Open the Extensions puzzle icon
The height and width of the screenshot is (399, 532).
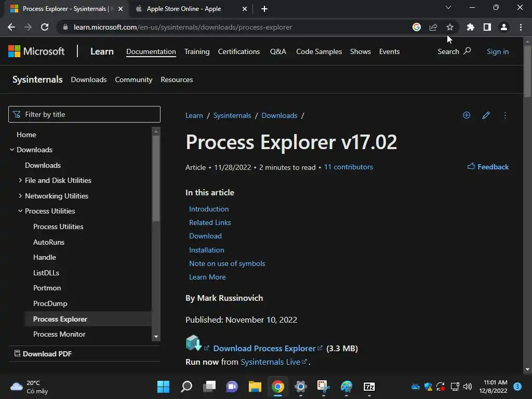point(470,27)
